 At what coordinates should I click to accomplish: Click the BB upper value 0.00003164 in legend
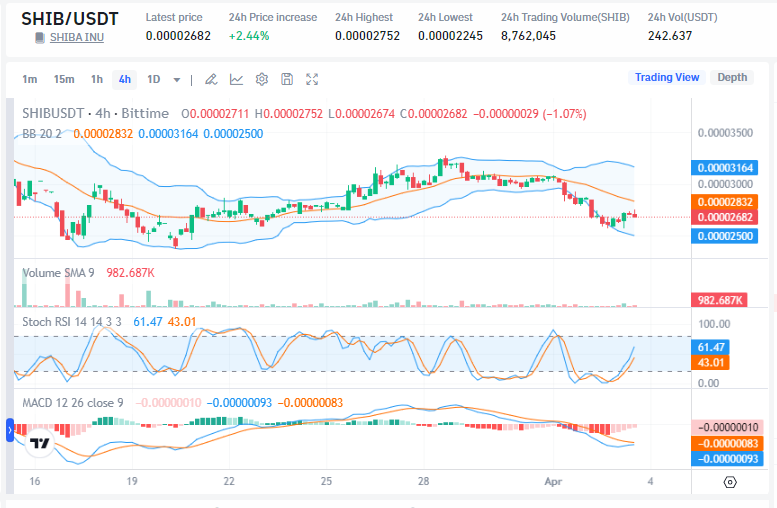[x=168, y=134]
